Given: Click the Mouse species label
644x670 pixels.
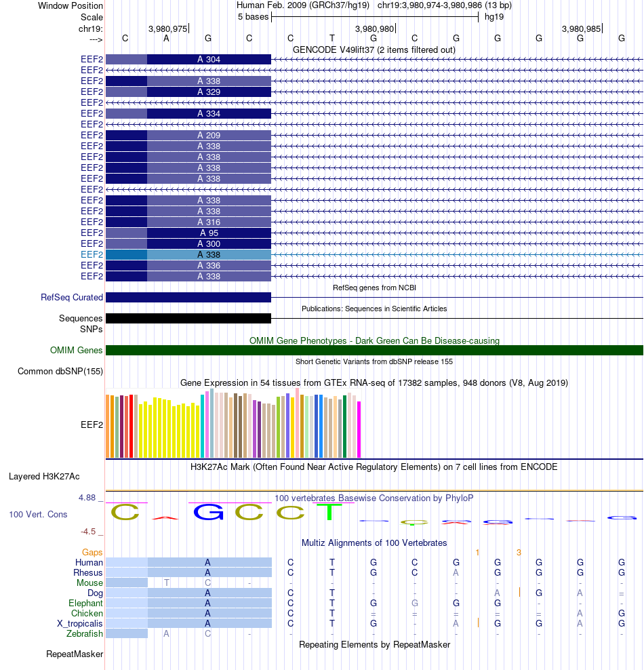Looking at the screenshot, I should [89, 583].
